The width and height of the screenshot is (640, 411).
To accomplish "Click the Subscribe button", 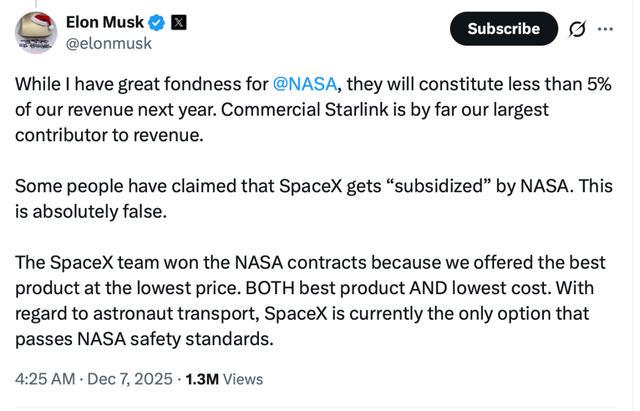I will 503,29.
